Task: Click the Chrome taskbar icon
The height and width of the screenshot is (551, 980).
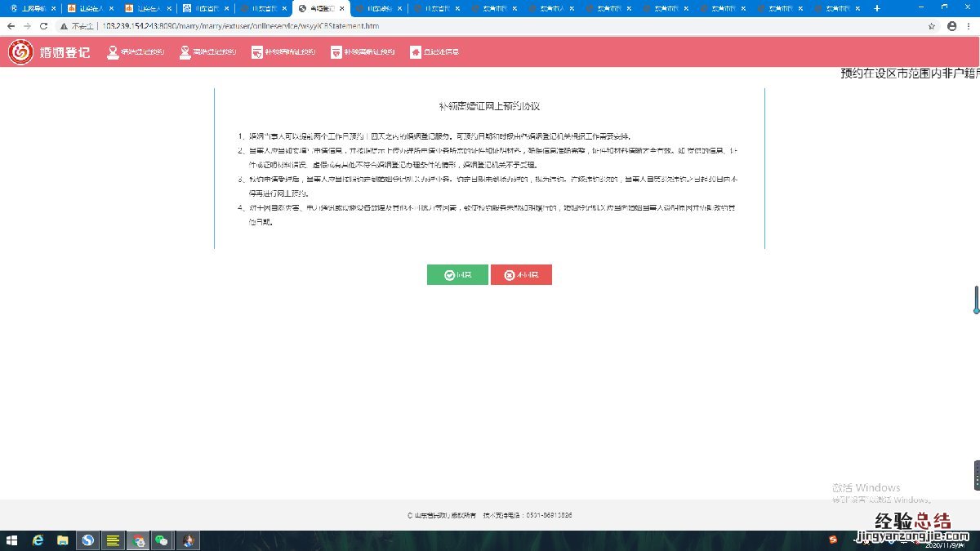Action: pyautogui.click(x=139, y=540)
